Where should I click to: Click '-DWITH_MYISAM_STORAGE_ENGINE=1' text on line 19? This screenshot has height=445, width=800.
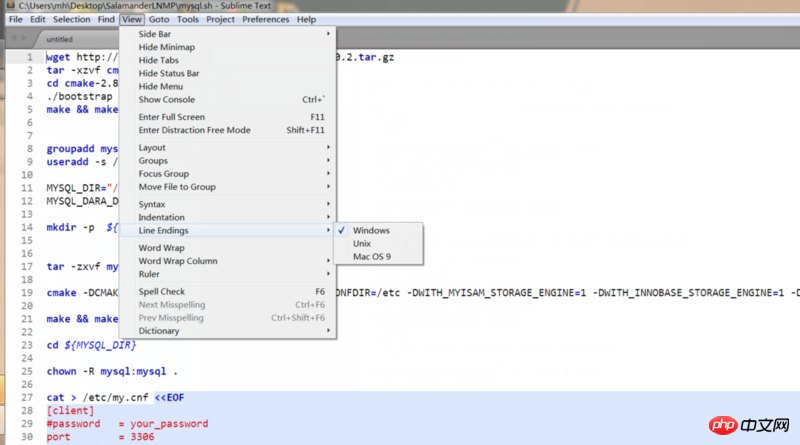pyautogui.click(x=496, y=293)
